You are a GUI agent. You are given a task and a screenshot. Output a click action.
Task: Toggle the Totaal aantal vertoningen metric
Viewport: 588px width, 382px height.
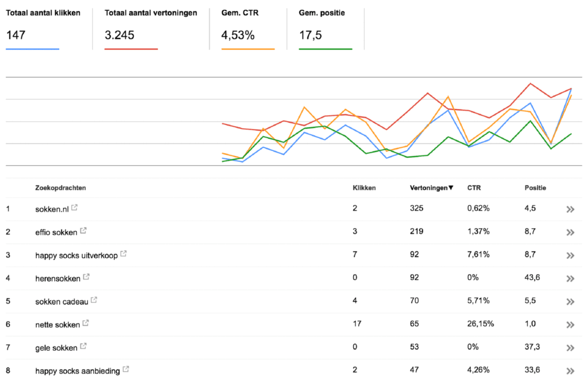150,28
